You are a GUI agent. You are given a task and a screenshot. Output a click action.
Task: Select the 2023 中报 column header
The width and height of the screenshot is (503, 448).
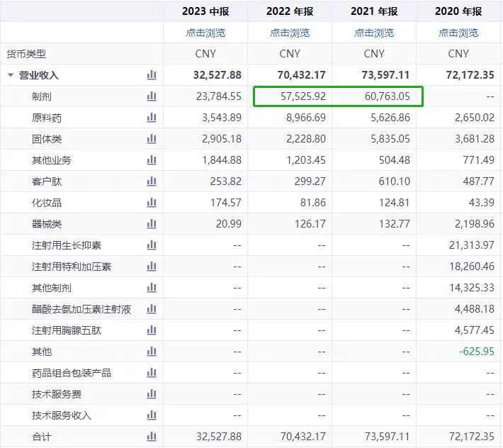pyautogui.click(x=205, y=11)
